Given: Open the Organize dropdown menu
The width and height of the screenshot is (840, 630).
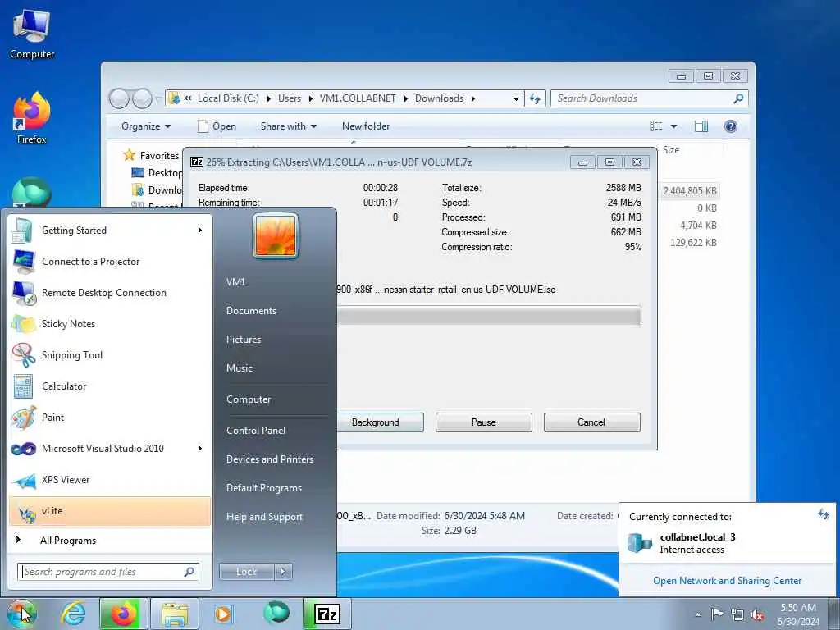Looking at the screenshot, I should [146, 126].
